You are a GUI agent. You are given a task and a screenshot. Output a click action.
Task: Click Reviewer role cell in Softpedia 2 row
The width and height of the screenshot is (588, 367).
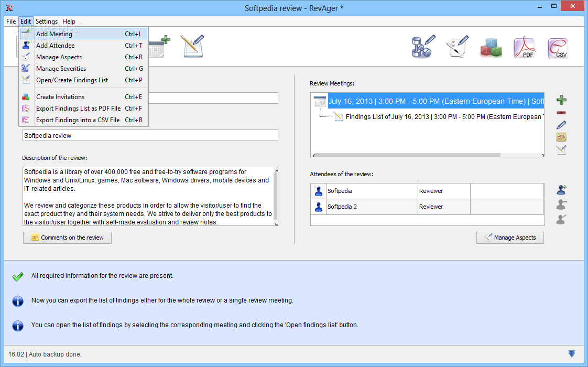click(x=444, y=207)
